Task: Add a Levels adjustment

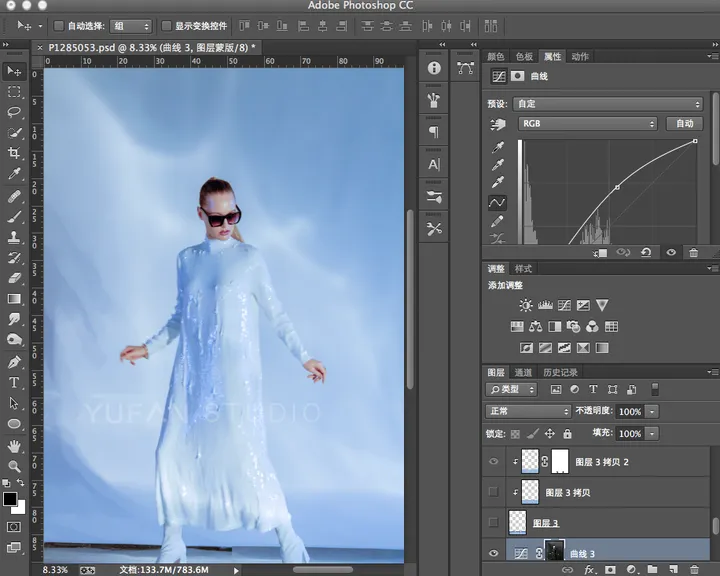Action: pyautogui.click(x=545, y=305)
